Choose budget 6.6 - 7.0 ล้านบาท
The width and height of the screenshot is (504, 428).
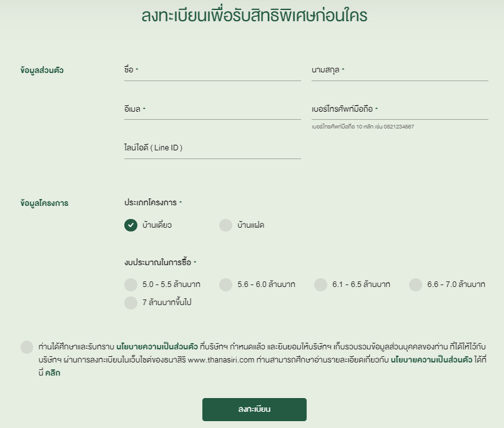click(x=415, y=285)
